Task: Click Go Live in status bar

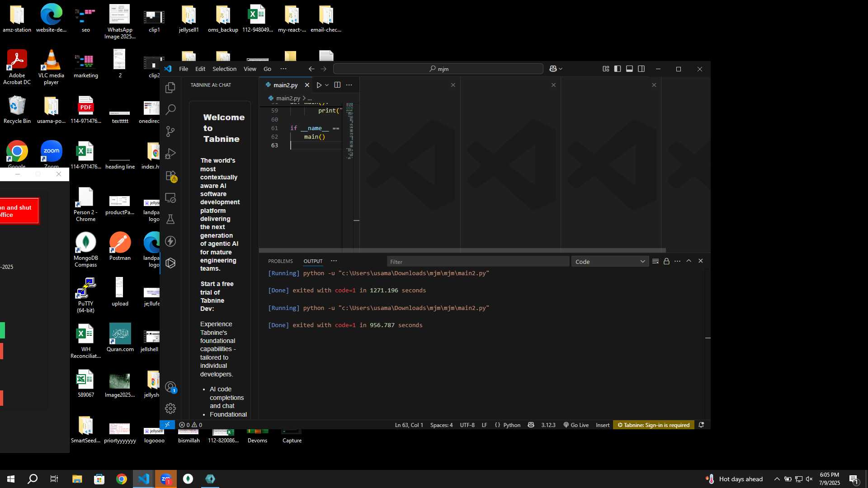Action: [576, 425]
